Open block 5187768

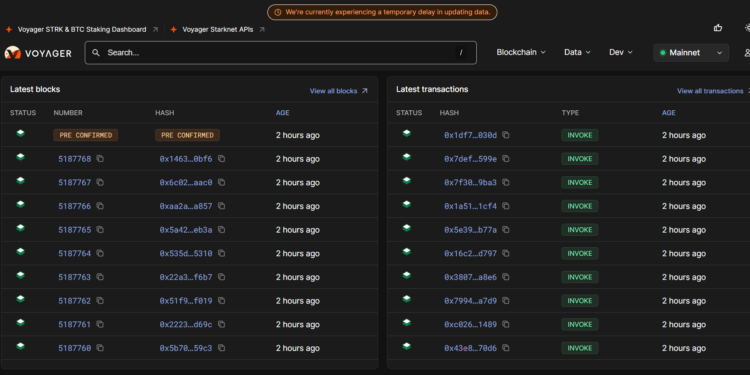tap(75, 159)
